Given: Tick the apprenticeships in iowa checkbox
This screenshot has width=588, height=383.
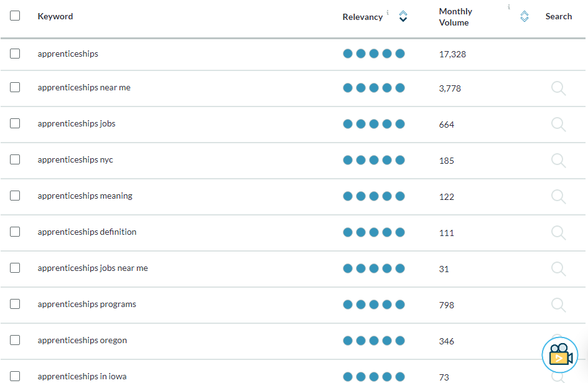Looking at the screenshot, I should (15, 376).
